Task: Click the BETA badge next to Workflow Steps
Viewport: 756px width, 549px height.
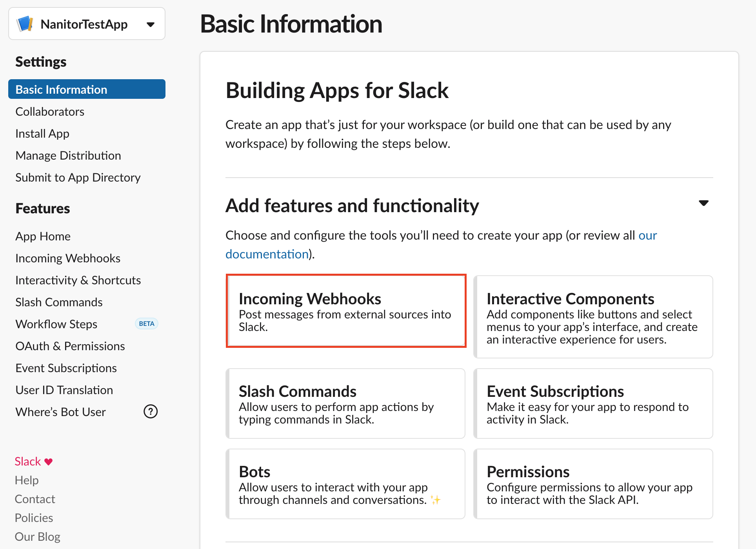Action: click(x=147, y=324)
